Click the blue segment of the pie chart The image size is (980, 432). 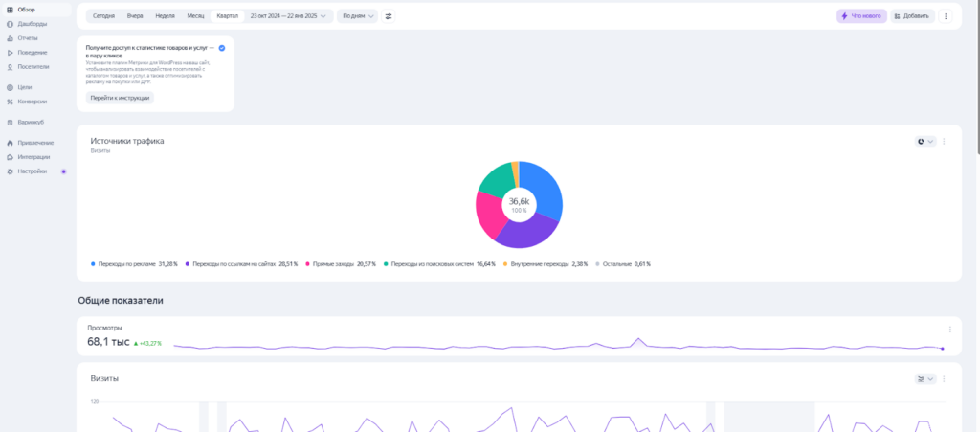click(542, 189)
